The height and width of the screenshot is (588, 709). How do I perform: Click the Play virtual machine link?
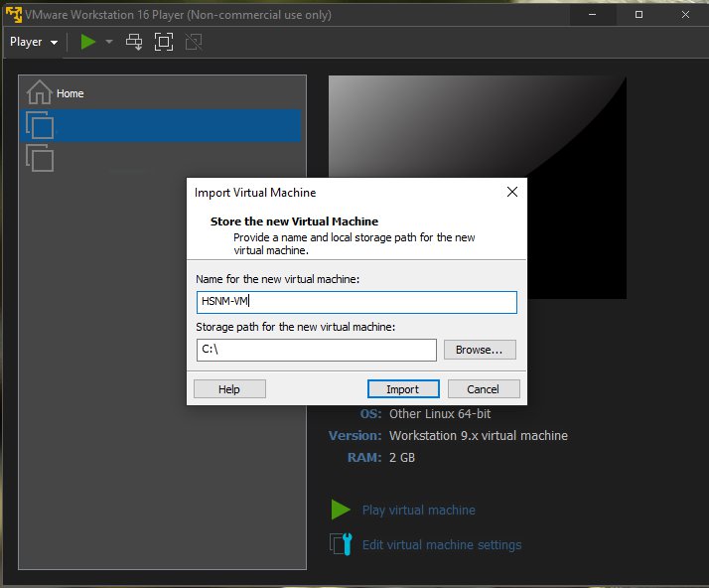click(x=418, y=510)
